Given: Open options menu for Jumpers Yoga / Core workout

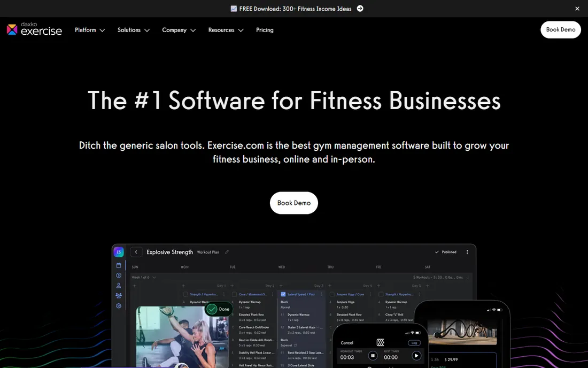Looking at the screenshot, I should 370,295.
